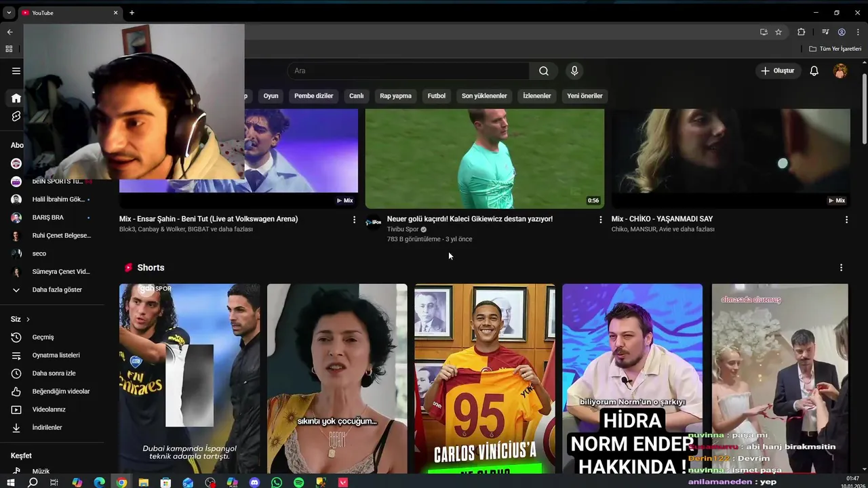Open Videolarınız in the sidebar

(49, 409)
